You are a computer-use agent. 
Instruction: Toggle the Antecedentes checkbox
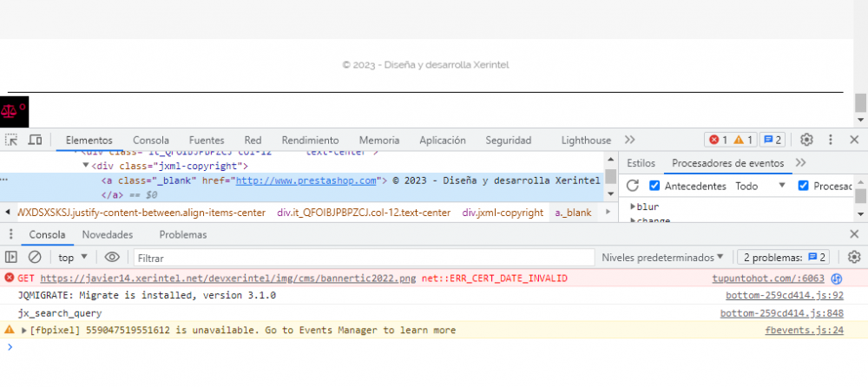click(654, 186)
